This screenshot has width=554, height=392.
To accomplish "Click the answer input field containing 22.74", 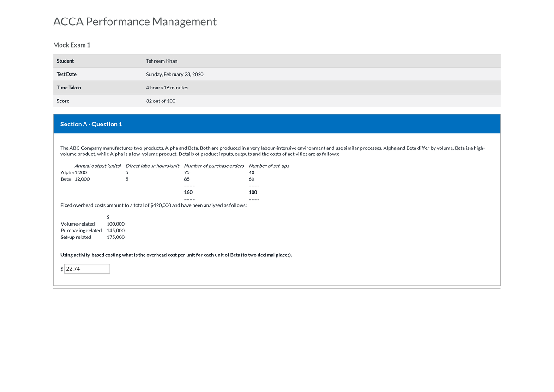I will [x=87, y=269].
